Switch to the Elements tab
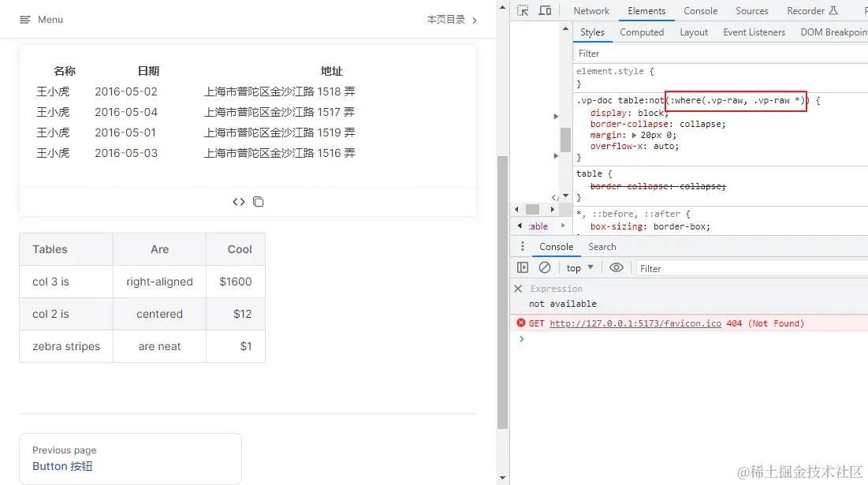The height and width of the screenshot is (485, 868). coord(646,10)
